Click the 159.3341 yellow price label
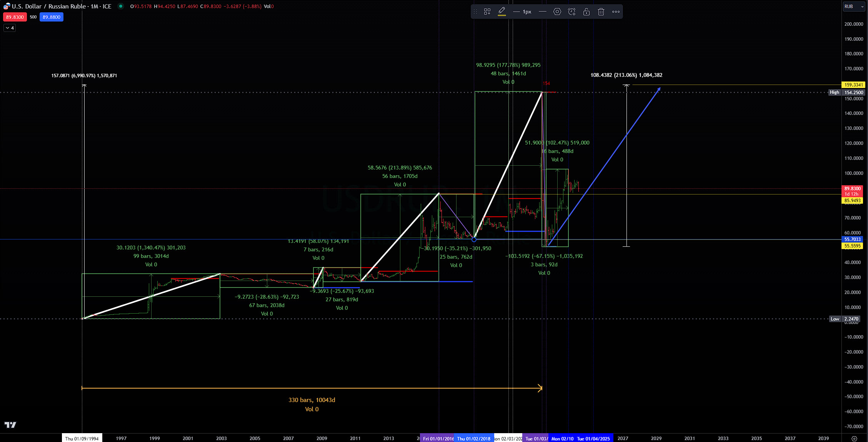The height and width of the screenshot is (442, 868). [x=853, y=85]
